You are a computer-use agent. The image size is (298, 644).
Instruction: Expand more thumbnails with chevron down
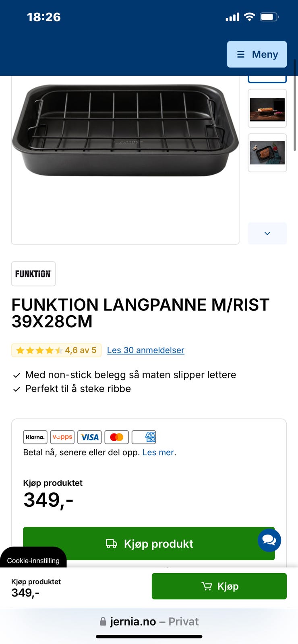tap(267, 233)
